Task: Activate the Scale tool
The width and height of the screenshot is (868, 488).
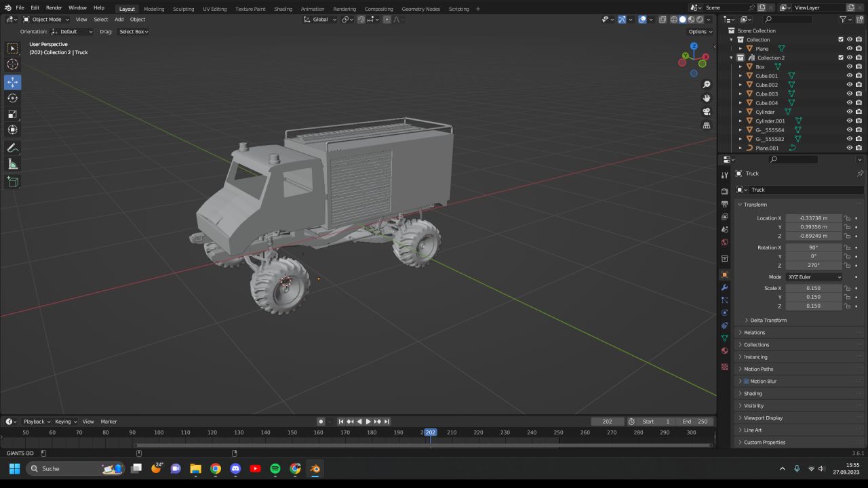Action: pos(13,114)
